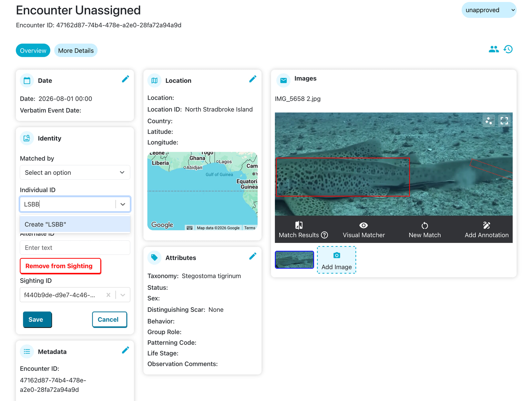Expand the Sighting ID dropdown arrow
The image size is (532, 401).
coord(123,295)
